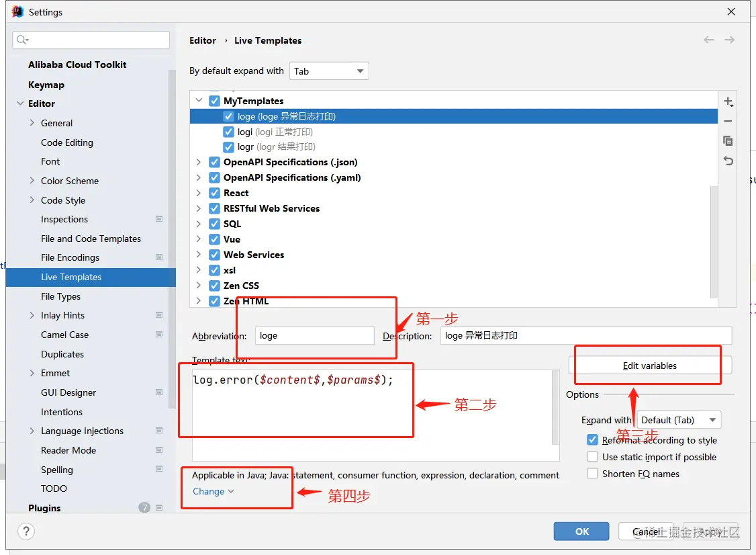The image size is (756, 555).
Task: Click the OK button
Action: pos(581,531)
